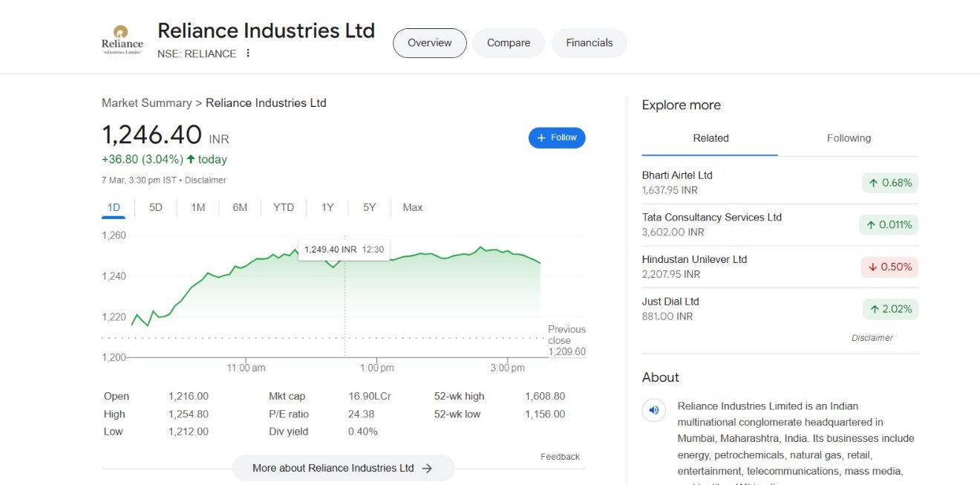The image size is (980, 485).
Task: Click the plus icon on Follow button
Action: (541, 138)
